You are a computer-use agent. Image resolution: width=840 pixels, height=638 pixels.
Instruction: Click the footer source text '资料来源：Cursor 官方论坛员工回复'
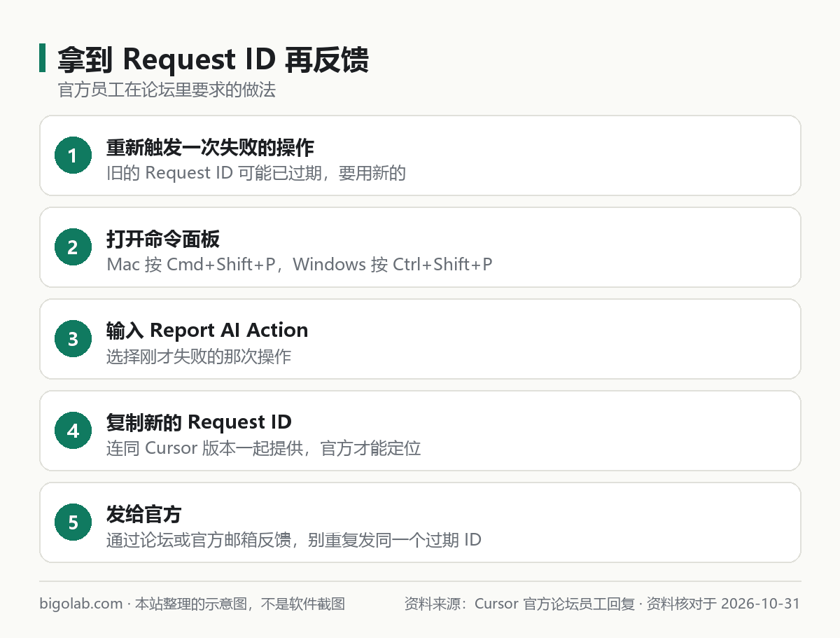click(519, 604)
